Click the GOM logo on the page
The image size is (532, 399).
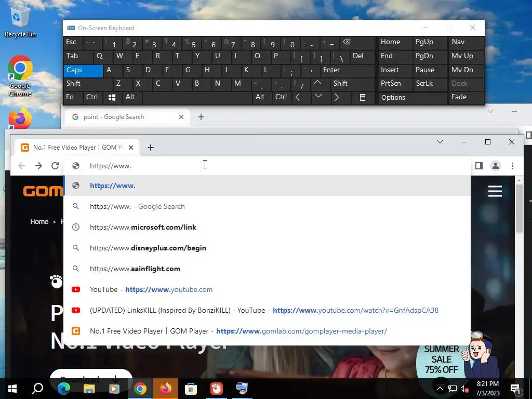click(43, 191)
